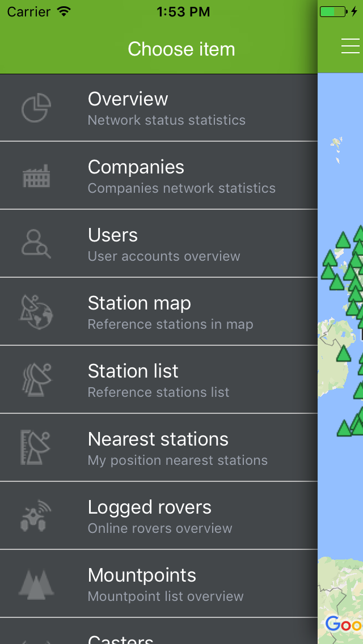Tap the Station map globe dish icon
Screen dimensions: 363x644
coord(36,312)
